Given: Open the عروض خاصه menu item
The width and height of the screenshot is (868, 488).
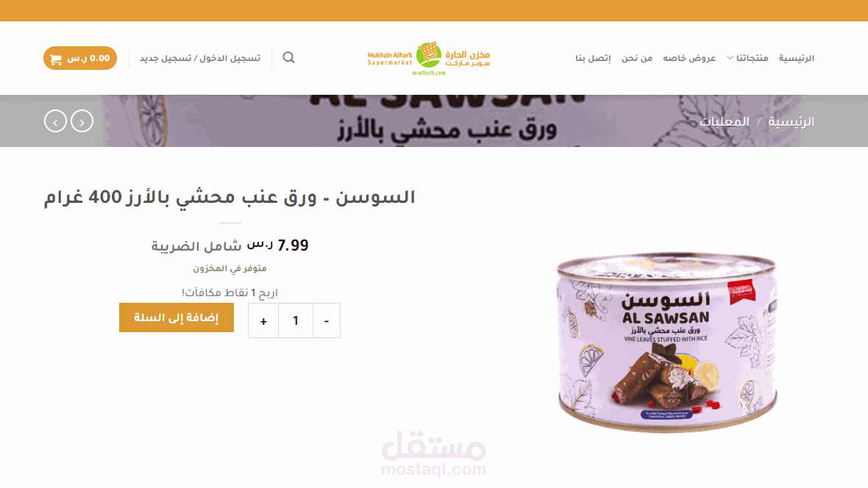Looking at the screenshot, I should 689,58.
